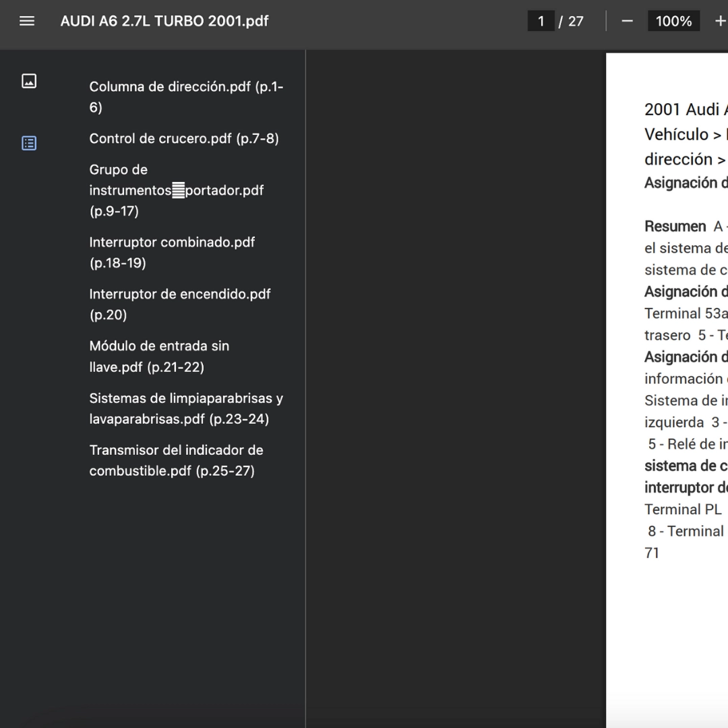Zoom in with the plus button

click(x=719, y=21)
